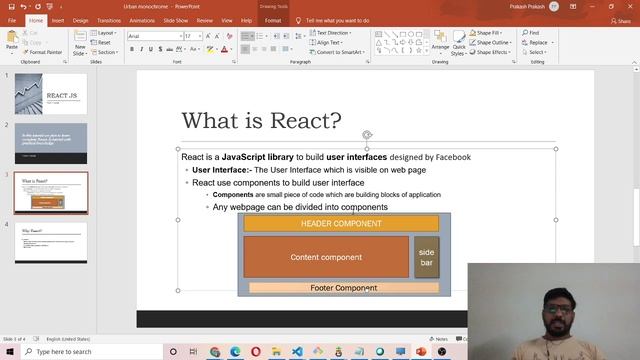Pick the red font color swatch

click(x=224, y=49)
